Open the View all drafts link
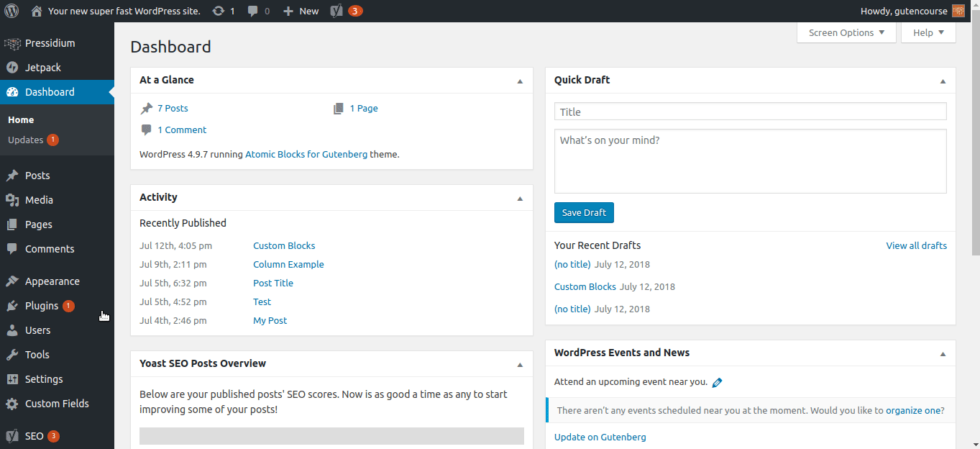The height and width of the screenshot is (449, 980). click(916, 245)
